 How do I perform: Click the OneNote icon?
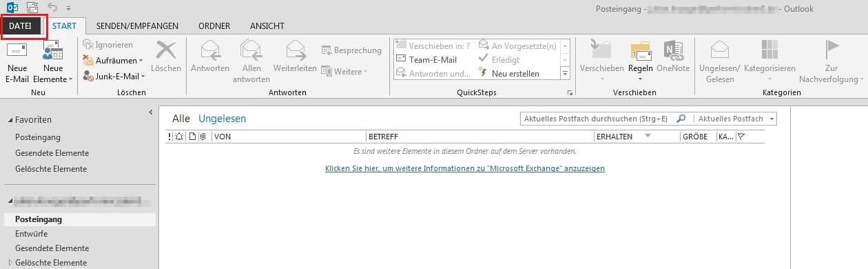point(673,51)
